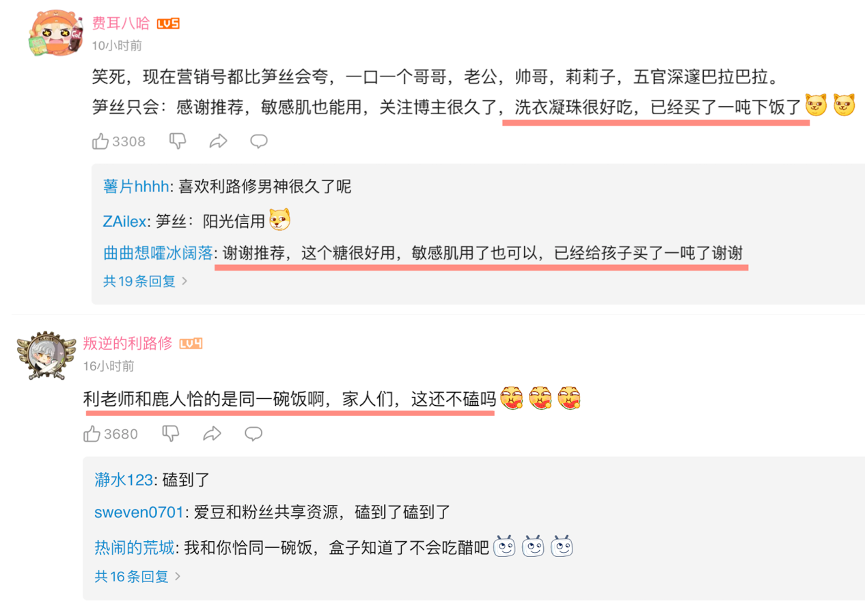Open 叛逆的利路修 username link
The width and height of the screenshot is (866, 606).
pyautogui.click(x=128, y=344)
